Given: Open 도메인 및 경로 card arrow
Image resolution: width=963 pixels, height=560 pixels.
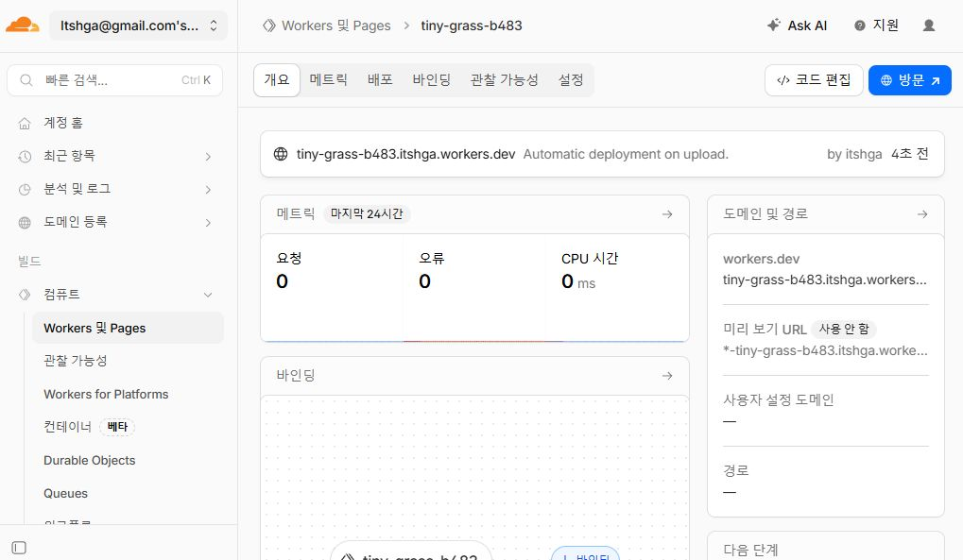Looking at the screenshot, I should pyautogui.click(x=922, y=214).
